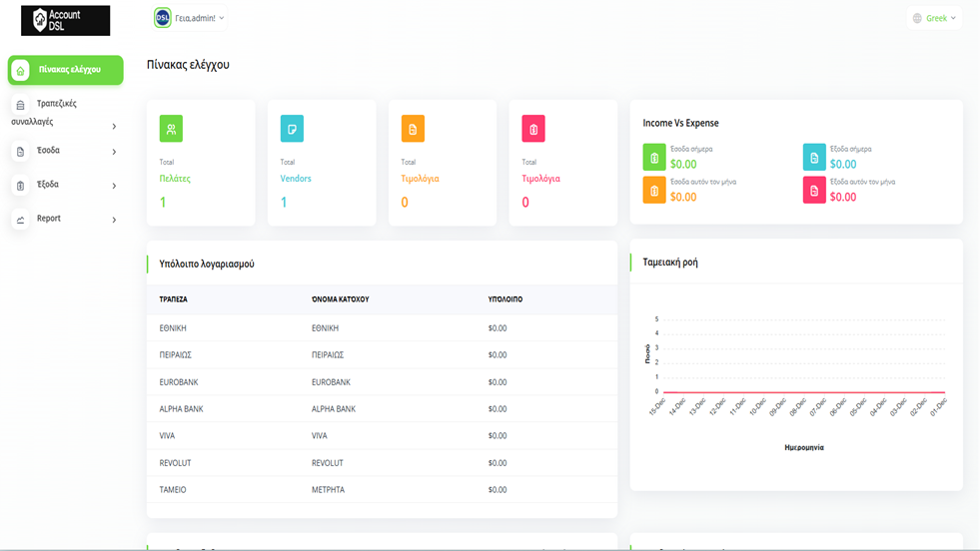Click the orange Έσοδα αυτόν τον μήνα icon
The height and width of the screenshot is (551, 980).
[654, 190]
